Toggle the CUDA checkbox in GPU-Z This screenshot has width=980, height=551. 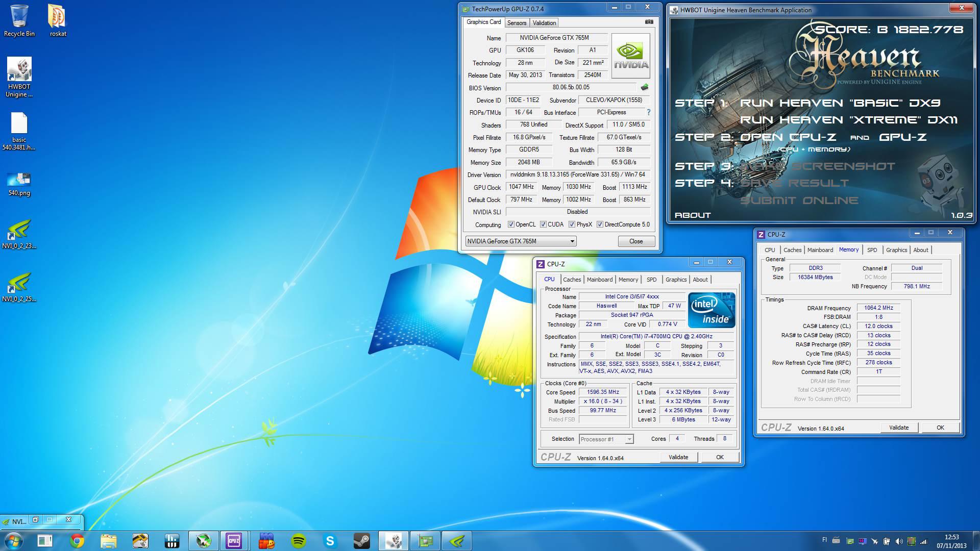tap(544, 224)
